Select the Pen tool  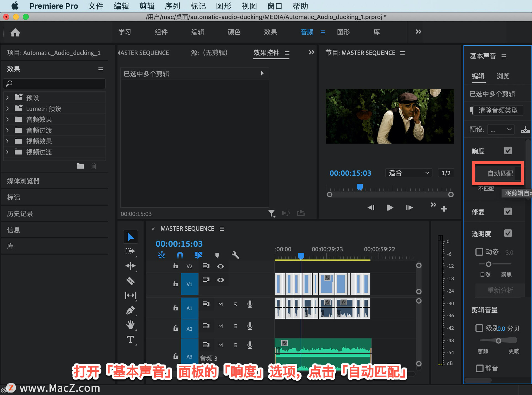(x=131, y=310)
